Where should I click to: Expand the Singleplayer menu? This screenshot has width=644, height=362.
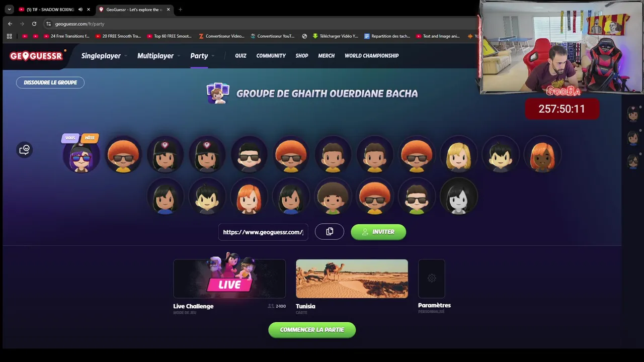104,56
